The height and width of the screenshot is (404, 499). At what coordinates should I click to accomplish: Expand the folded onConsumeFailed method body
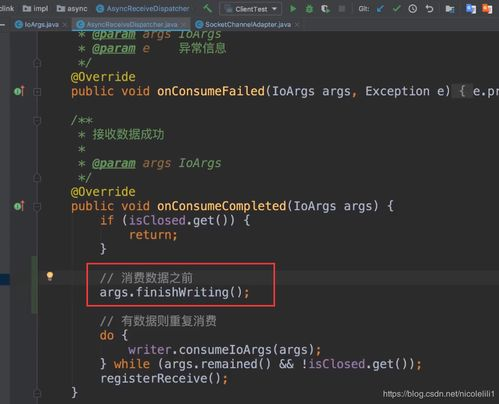click(37, 92)
